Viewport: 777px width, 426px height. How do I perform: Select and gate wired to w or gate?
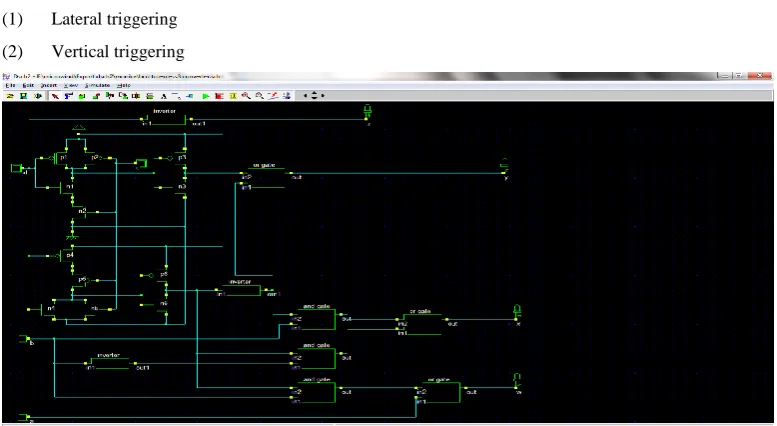(317, 391)
